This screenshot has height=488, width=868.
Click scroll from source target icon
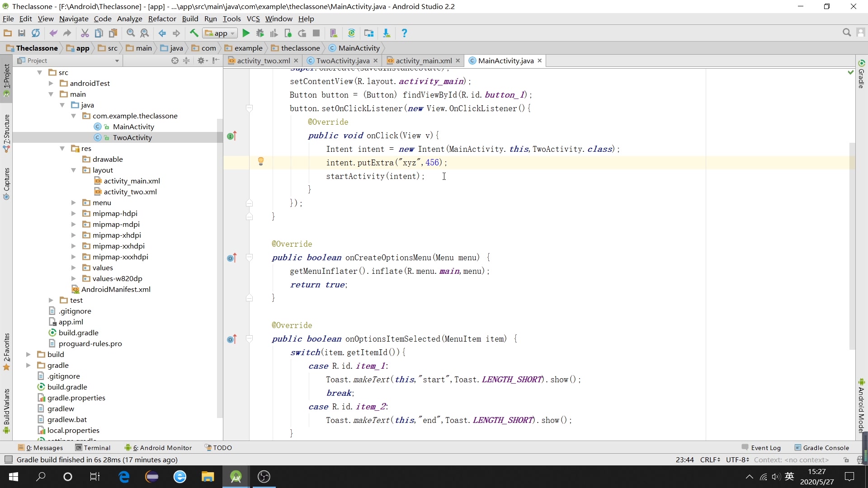tap(175, 61)
